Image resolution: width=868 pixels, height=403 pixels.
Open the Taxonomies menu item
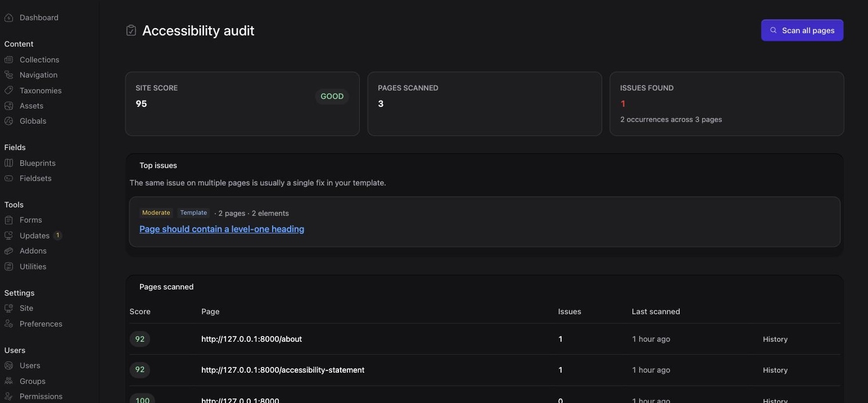(x=40, y=90)
